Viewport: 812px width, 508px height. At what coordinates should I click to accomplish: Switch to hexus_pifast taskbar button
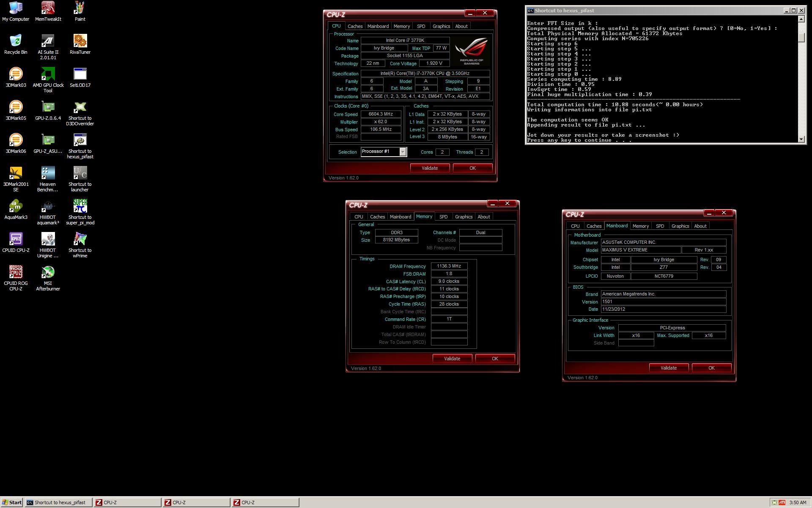click(58, 502)
